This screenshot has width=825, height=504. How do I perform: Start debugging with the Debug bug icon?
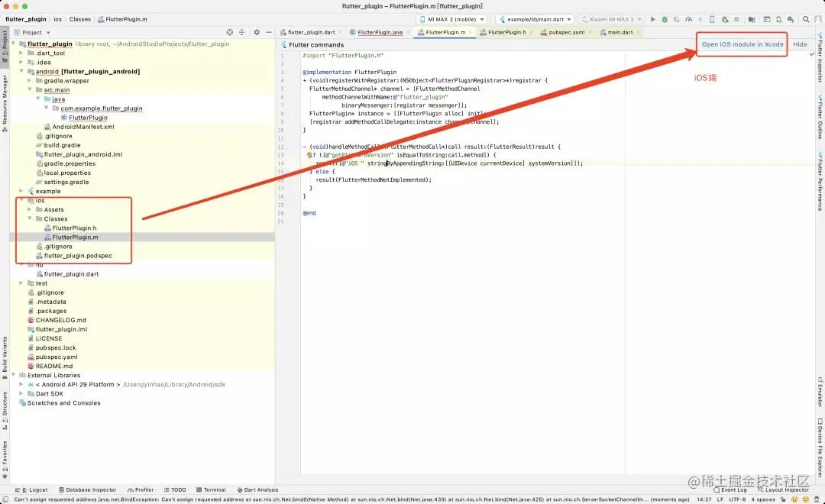665,19
